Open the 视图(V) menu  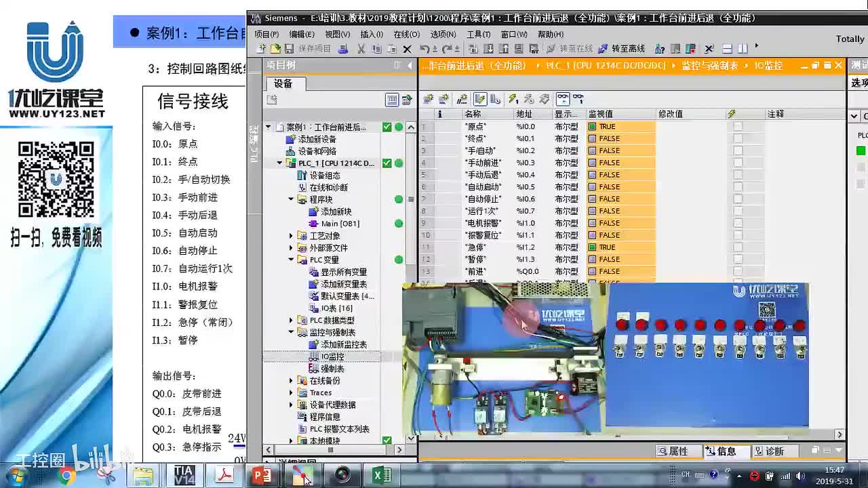(337, 34)
